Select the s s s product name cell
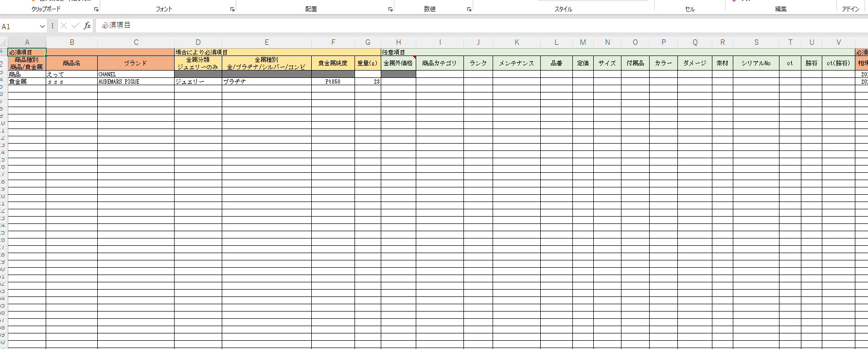Screen dimensions: 868x349 point(72,81)
